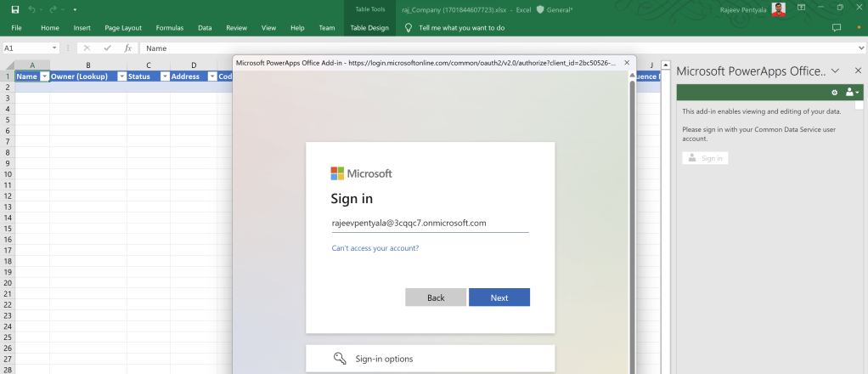Click the insert function fx icon
Screen dimensions: 868x374
point(128,48)
